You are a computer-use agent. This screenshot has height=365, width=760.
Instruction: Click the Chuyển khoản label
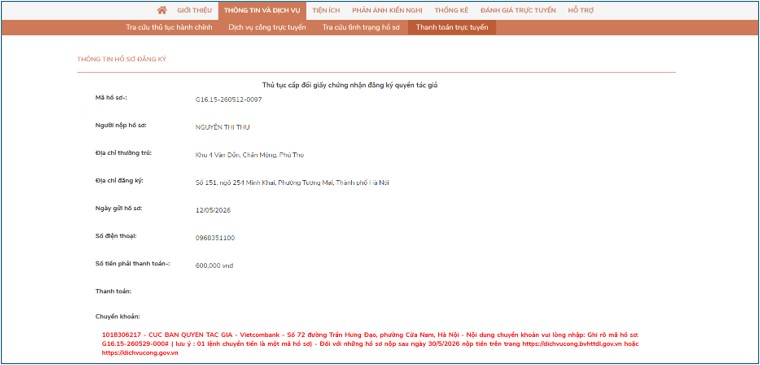pyautogui.click(x=118, y=317)
